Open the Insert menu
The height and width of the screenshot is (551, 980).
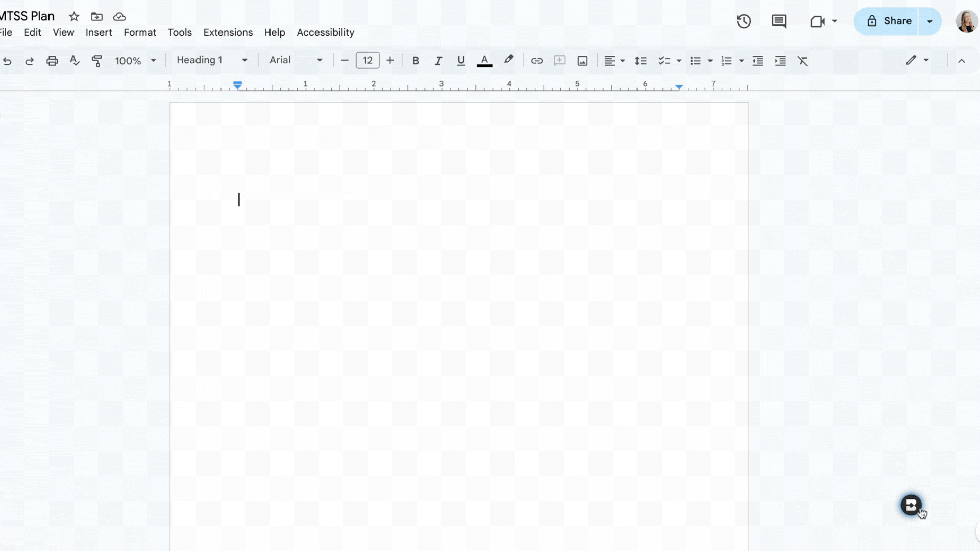(x=99, y=32)
